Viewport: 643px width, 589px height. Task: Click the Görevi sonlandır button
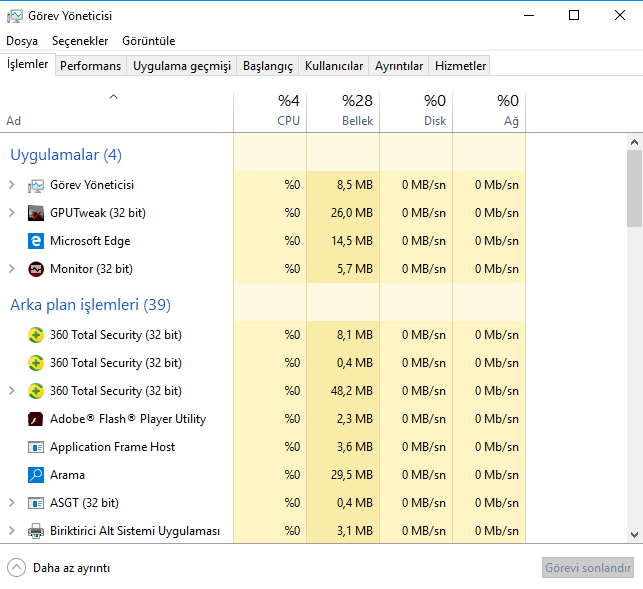point(588,568)
